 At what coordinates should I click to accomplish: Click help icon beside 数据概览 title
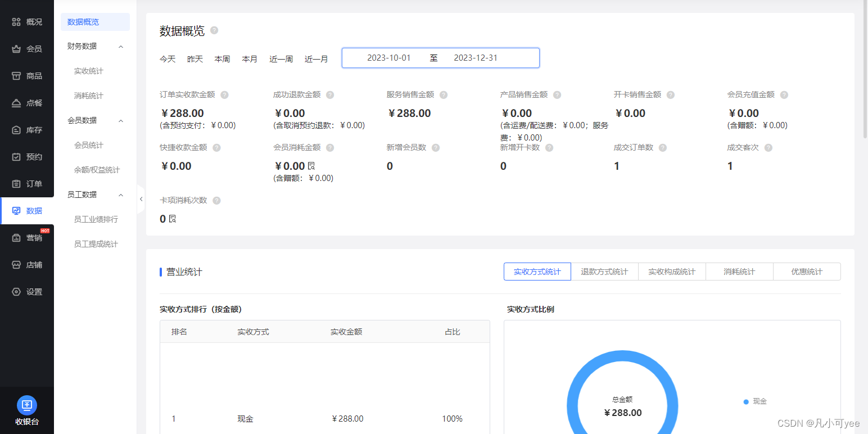pyautogui.click(x=214, y=30)
